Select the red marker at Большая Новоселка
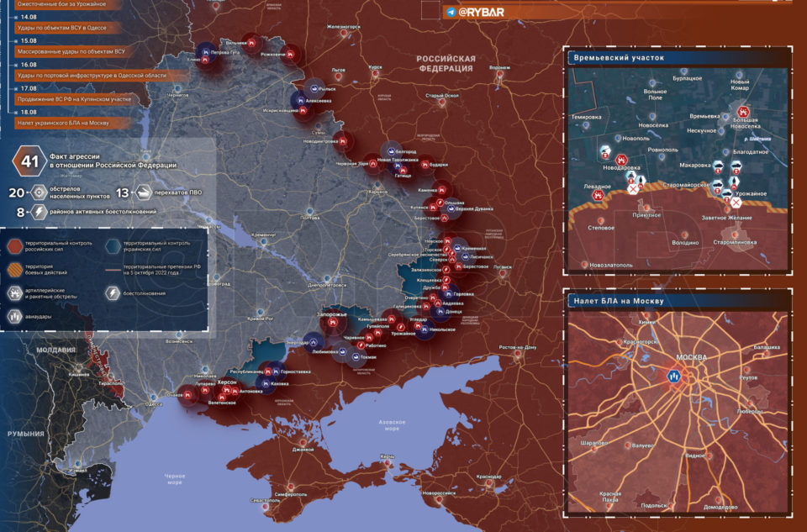 point(743,112)
